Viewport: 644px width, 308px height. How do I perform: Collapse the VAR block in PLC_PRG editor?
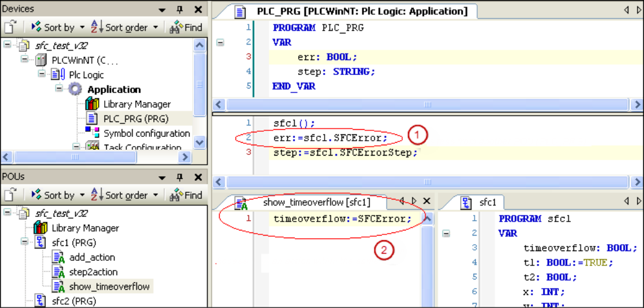tap(220, 42)
